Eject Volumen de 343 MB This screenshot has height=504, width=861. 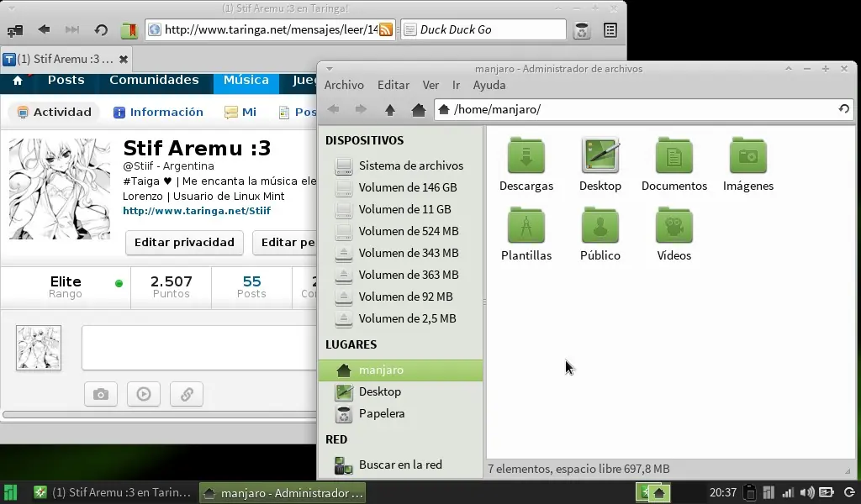344,253
